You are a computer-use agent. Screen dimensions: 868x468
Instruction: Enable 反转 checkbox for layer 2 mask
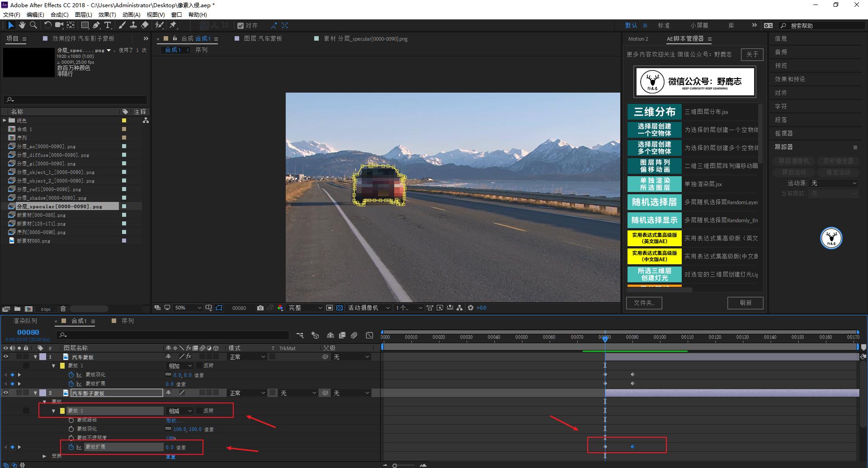click(200, 411)
